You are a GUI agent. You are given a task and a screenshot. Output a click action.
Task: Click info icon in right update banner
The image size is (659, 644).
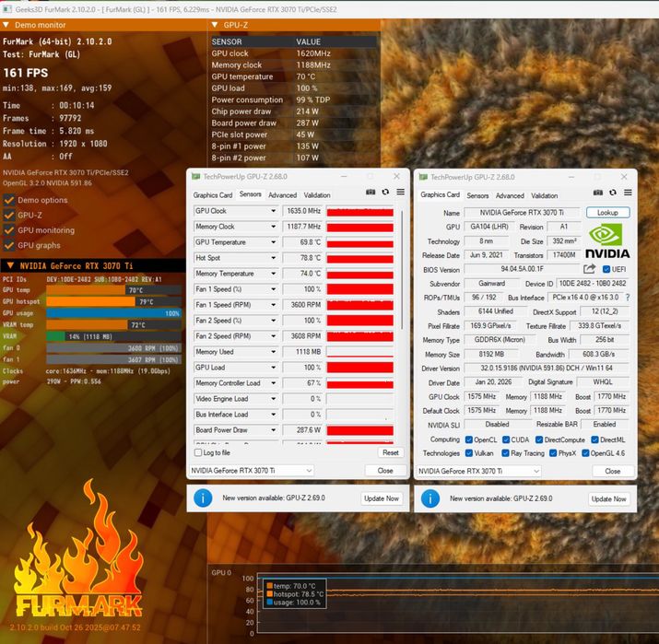coord(430,498)
